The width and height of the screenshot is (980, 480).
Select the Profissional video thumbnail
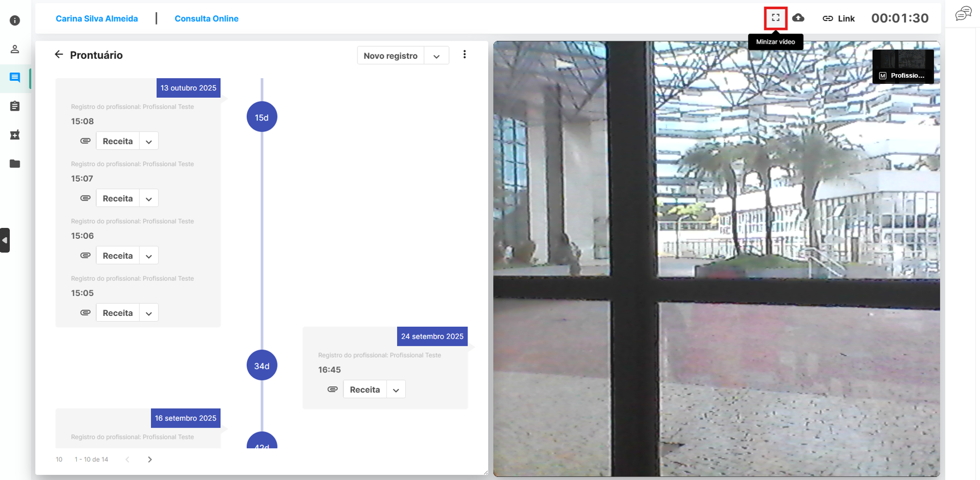point(903,66)
